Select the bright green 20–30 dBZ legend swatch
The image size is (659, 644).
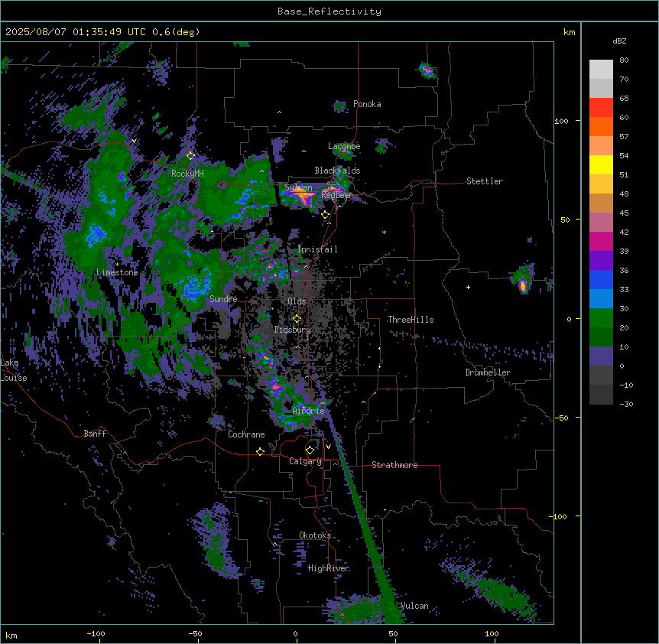pos(601,318)
